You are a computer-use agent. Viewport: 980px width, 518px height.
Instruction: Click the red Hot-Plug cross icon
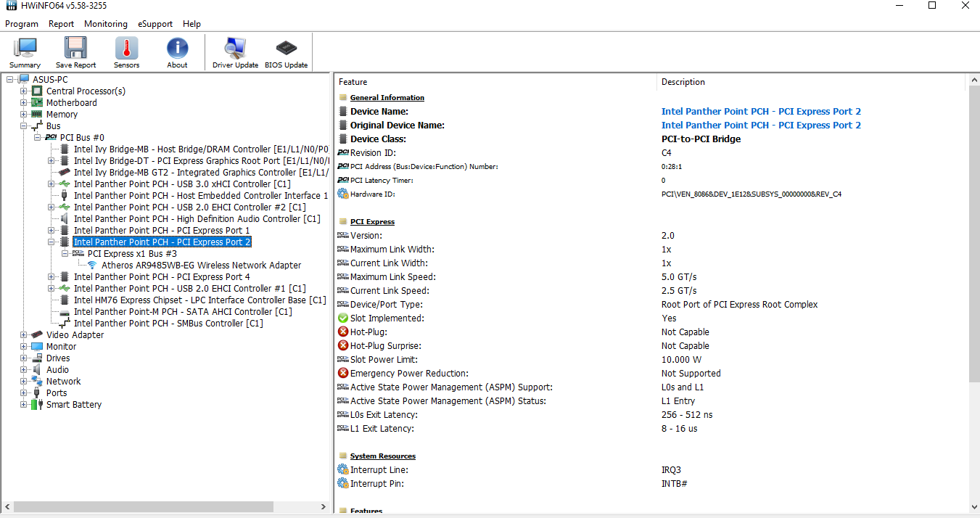click(343, 332)
